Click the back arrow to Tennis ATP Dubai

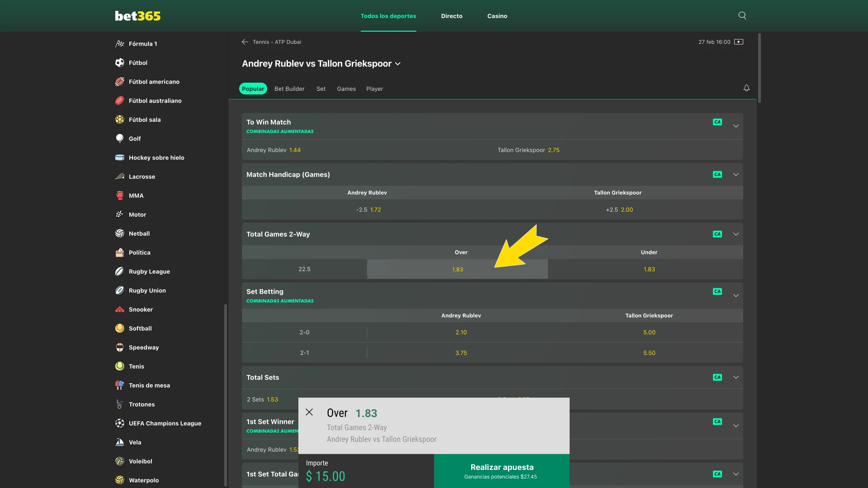click(x=245, y=42)
